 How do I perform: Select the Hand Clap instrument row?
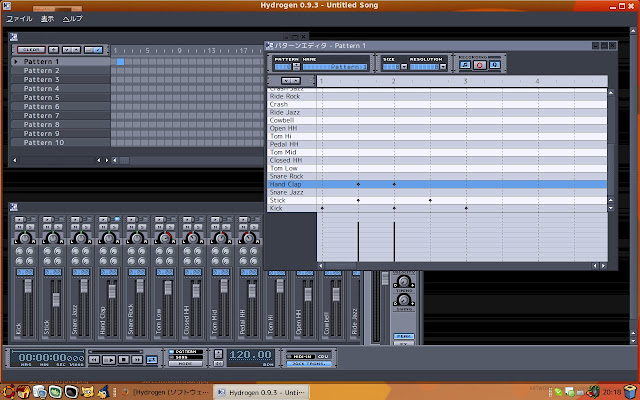point(292,184)
